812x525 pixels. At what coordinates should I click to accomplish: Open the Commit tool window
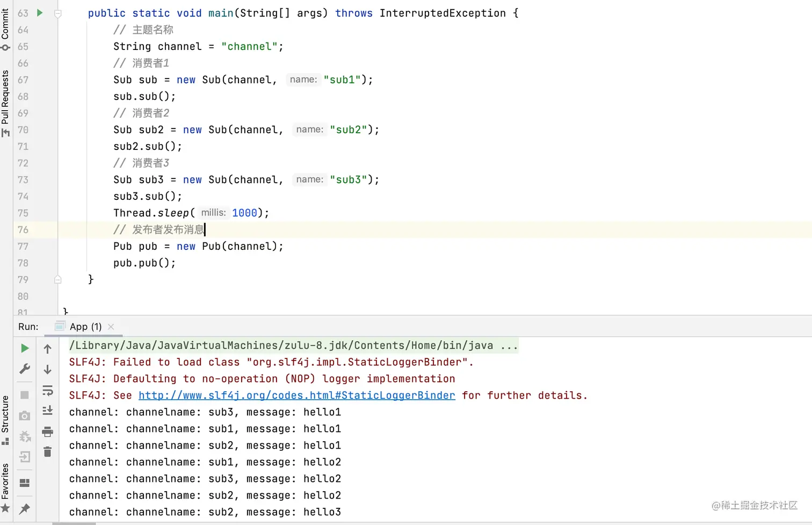[5, 29]
